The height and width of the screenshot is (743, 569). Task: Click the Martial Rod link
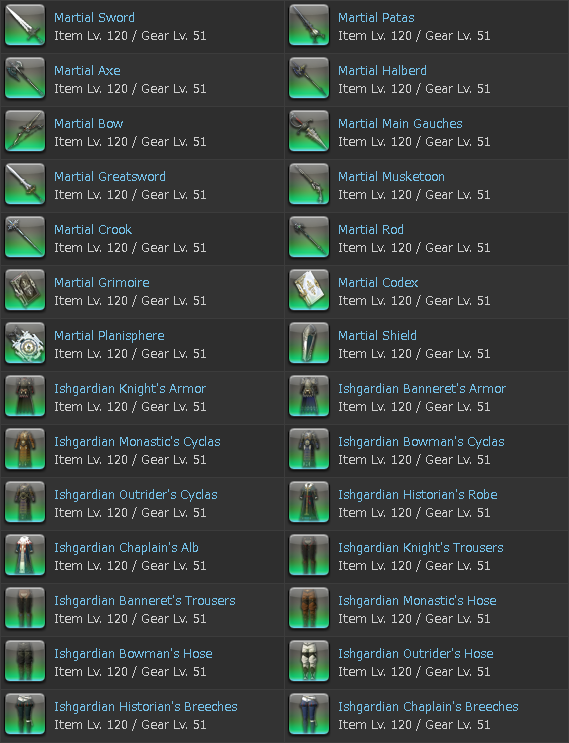(371, 230)
